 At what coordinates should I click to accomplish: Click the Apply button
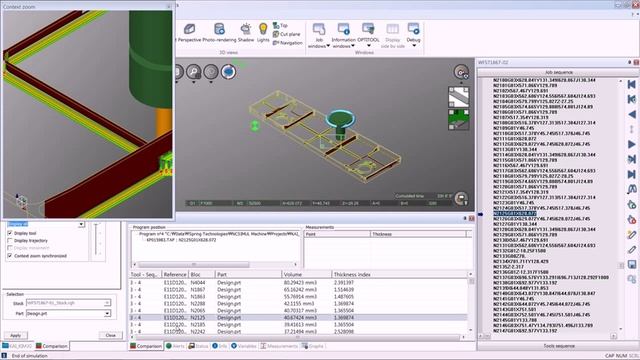[x=16, y=336]
